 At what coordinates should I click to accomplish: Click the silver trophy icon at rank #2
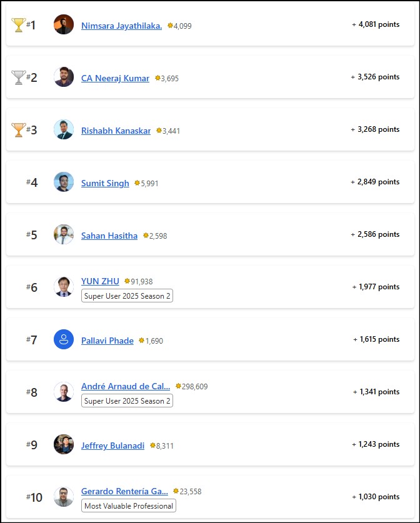(x=18, y=77)
